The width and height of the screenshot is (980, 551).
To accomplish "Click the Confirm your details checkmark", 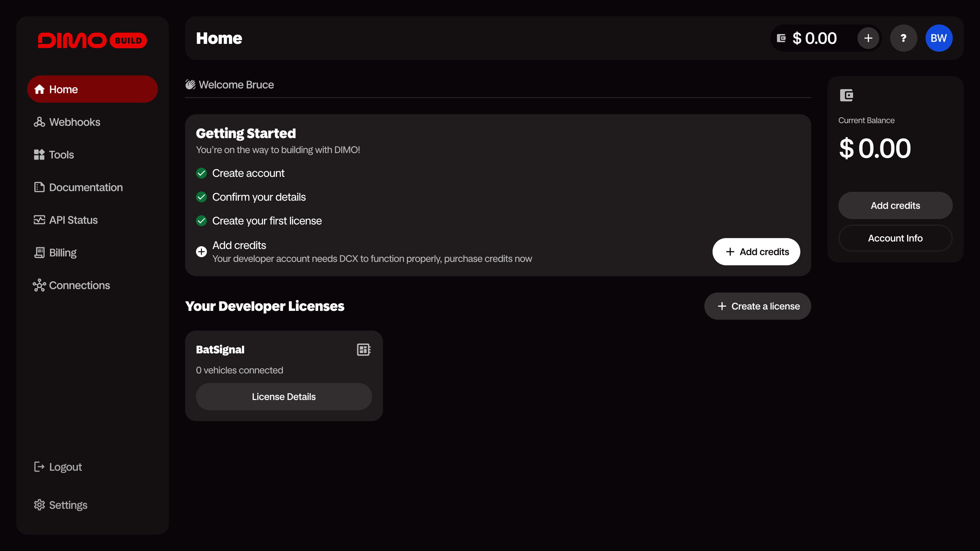I will 201,197.
